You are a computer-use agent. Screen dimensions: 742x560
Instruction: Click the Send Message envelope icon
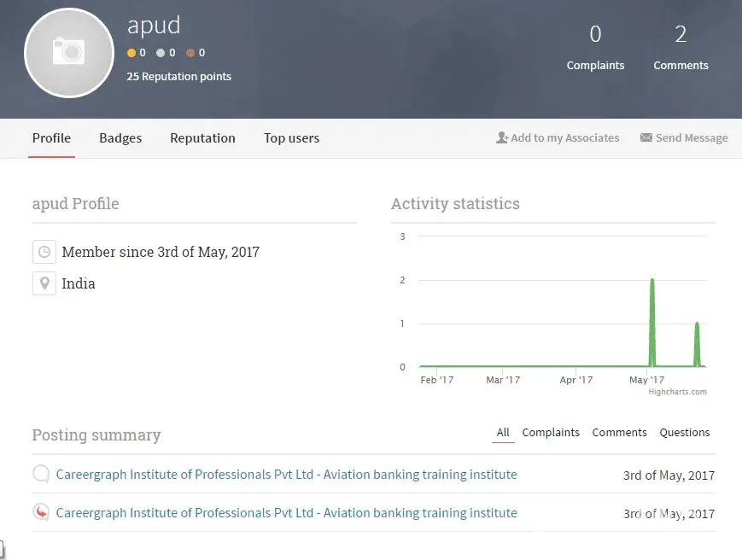click(646, 137)
